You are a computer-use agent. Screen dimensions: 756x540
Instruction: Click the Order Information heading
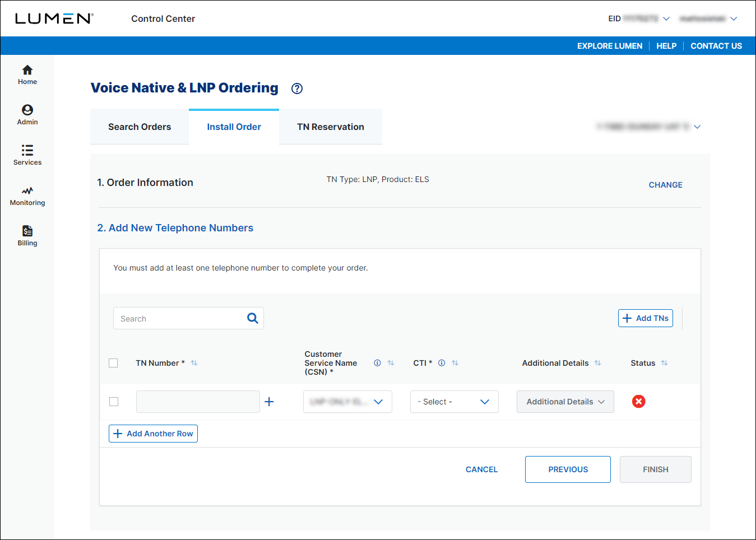[145, 183]
